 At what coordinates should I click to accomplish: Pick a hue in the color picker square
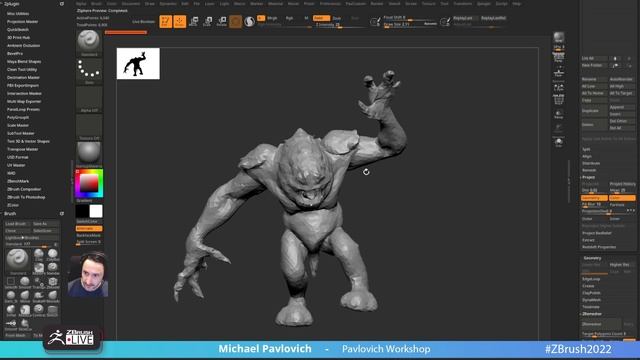(89, 183)
